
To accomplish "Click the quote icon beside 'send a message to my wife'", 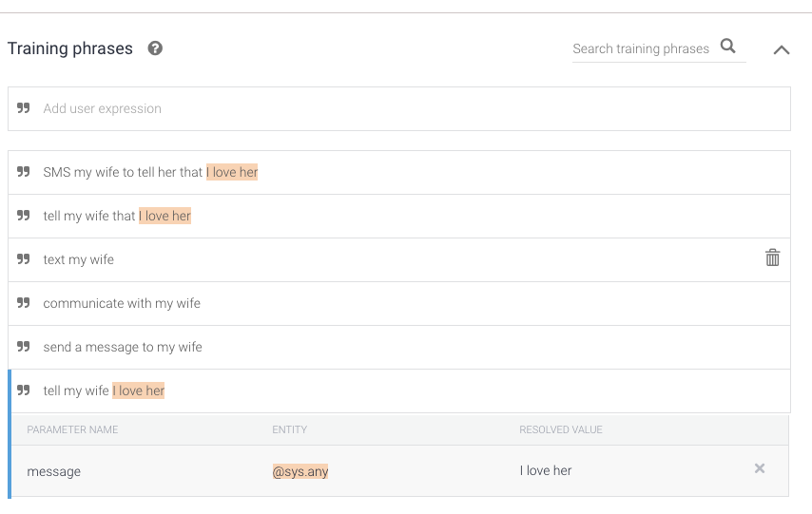I will click(24, 347).
